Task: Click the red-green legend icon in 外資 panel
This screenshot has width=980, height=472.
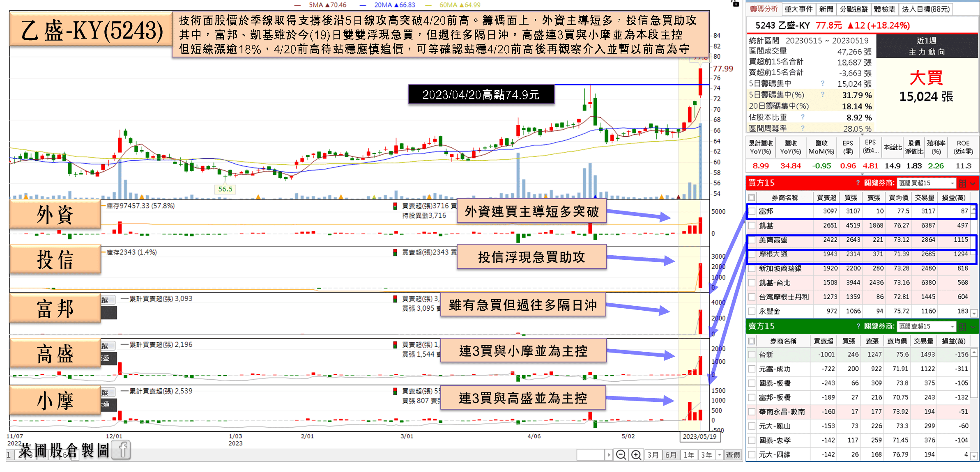Action: point(395,206)
